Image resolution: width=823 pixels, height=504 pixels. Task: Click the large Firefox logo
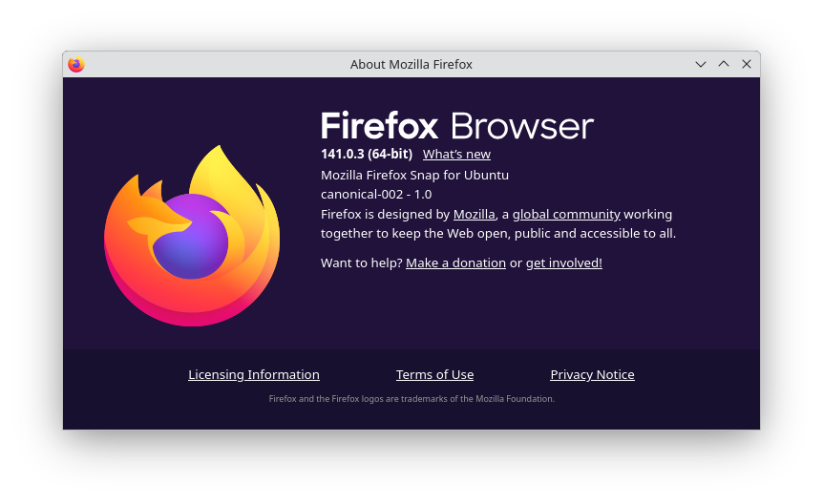pyautogui.click(x=192, y=236)
